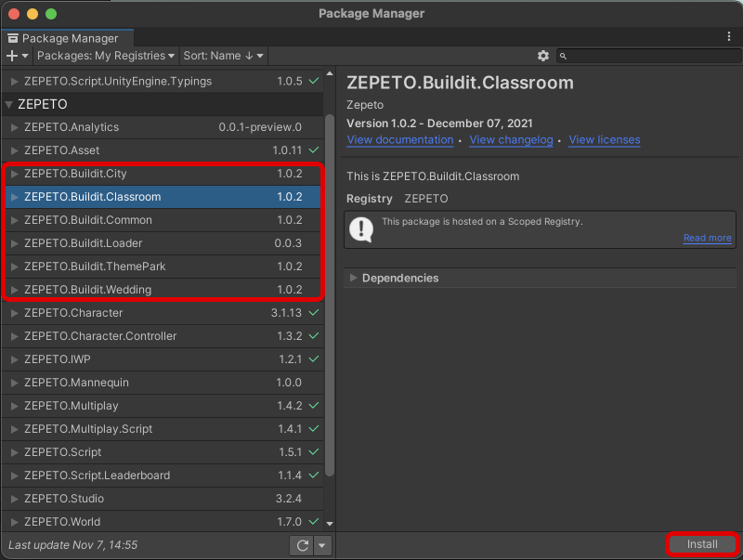
Task: Open View licenses link
Action: tap(605, 140)
